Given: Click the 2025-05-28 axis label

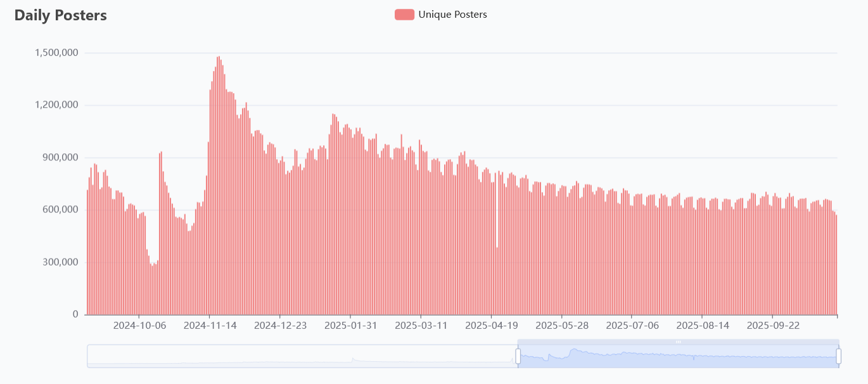Looking at the screenshot, I should [561, 326].
